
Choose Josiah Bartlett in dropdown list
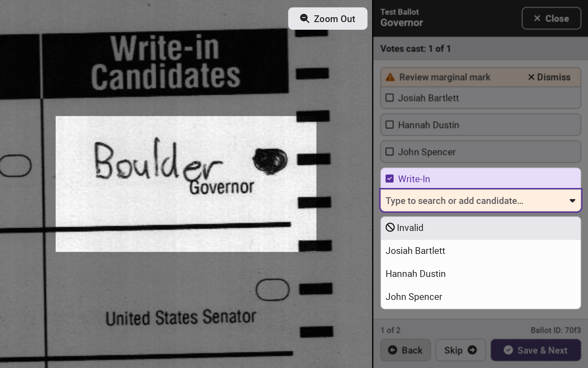click(x=415, y=251)
